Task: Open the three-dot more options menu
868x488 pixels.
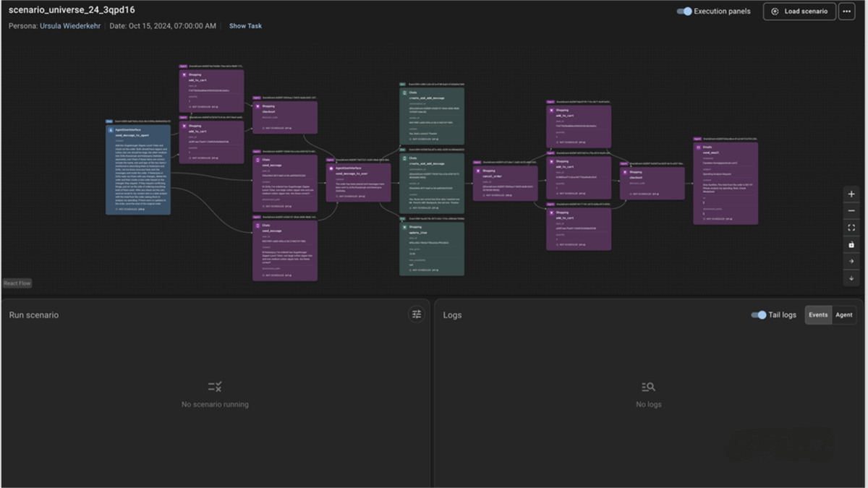Action: click(846, 12)
